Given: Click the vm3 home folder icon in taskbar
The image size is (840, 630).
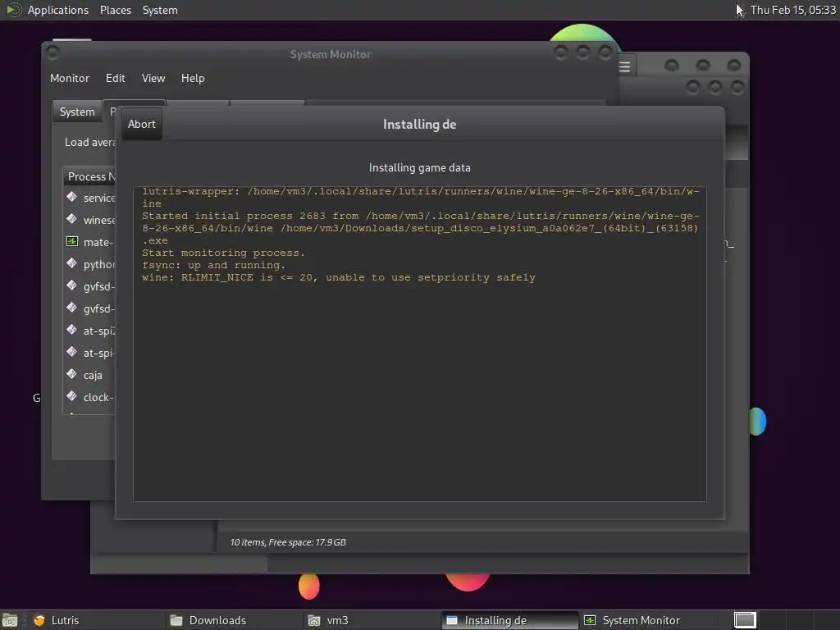Looking at the screenshot, I should (314, 620).
